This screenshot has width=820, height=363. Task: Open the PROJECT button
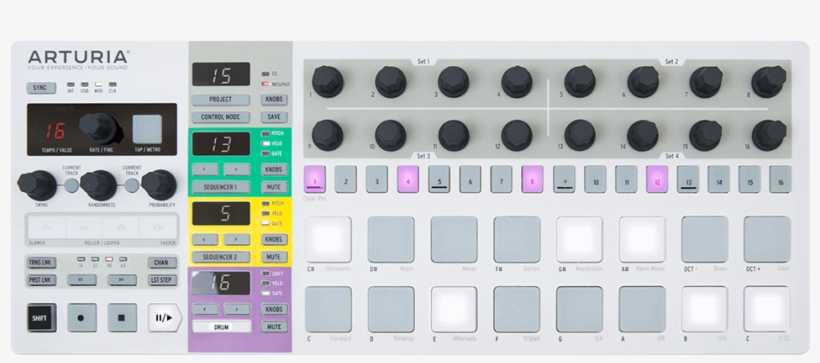click(x=221, y=99)
